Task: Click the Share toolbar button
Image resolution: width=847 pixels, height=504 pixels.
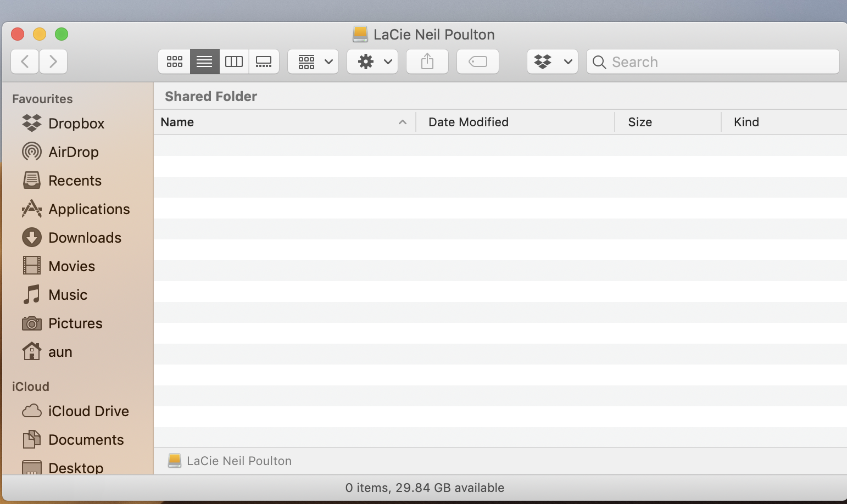Action: point(427,61)
